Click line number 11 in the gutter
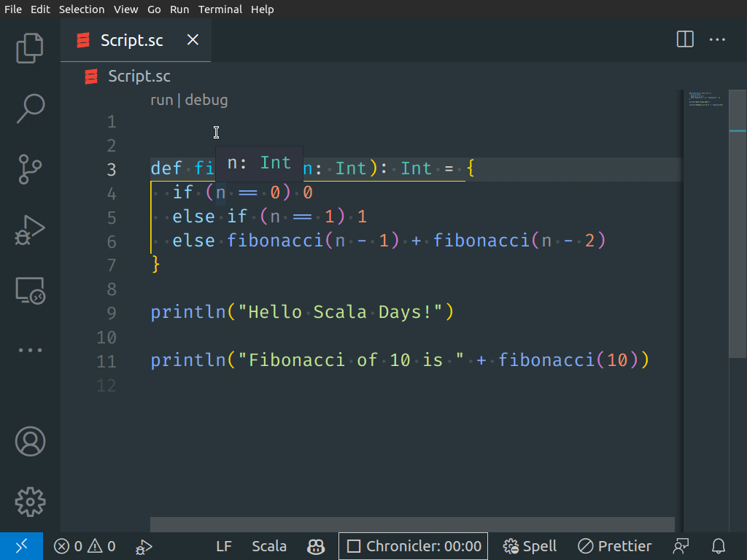 pyautogui.click(x=107, y=361)
